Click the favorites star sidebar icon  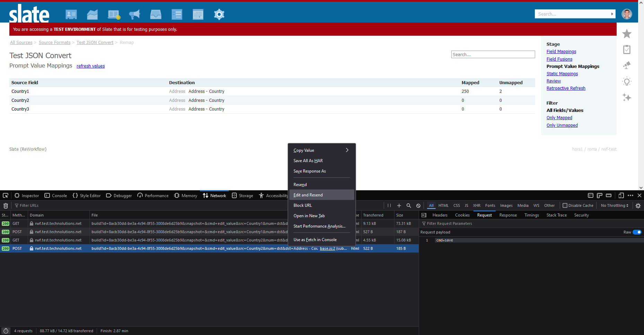coord(627,34)
